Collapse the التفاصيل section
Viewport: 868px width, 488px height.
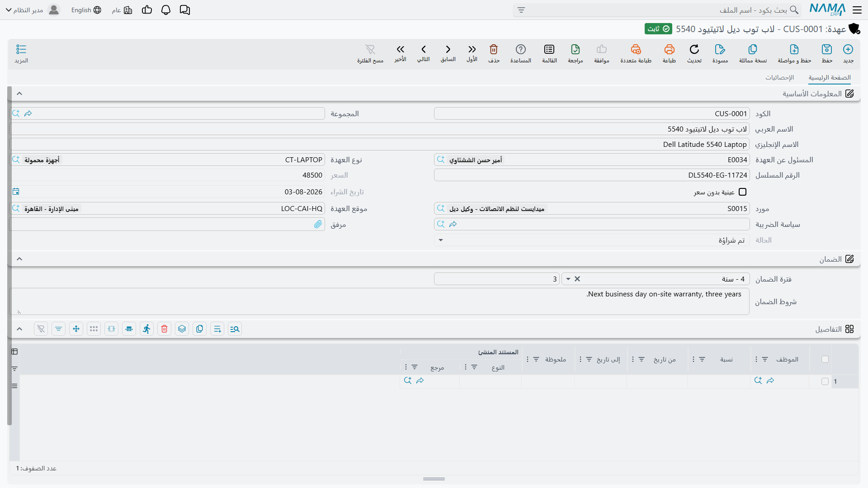[x=19, y=329]
